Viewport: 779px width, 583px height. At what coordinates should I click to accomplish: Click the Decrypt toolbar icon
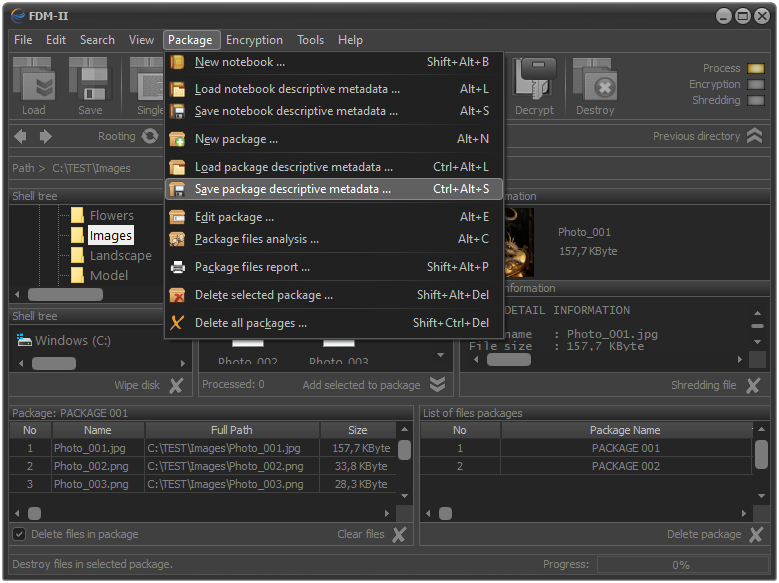tap(535, 79)
